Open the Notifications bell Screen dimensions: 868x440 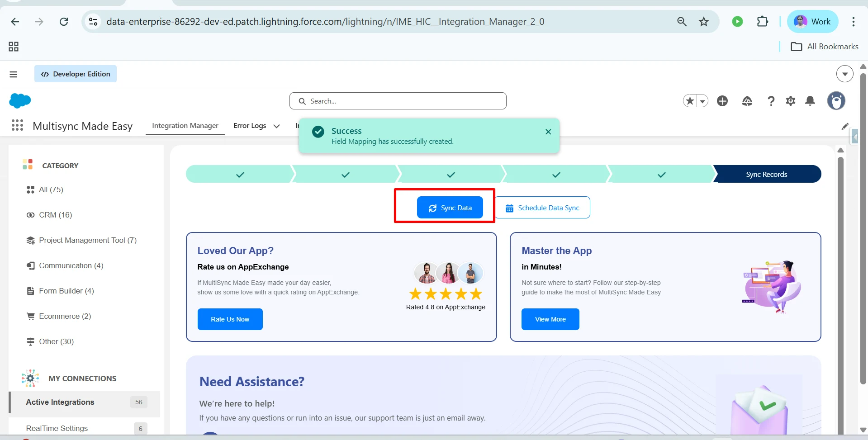[810, 101]
